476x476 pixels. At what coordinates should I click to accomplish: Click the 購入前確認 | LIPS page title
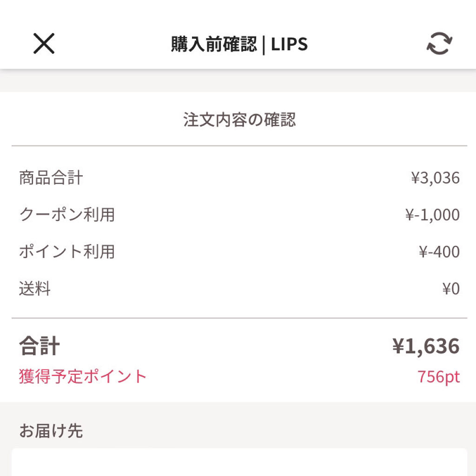coord(239,45)
